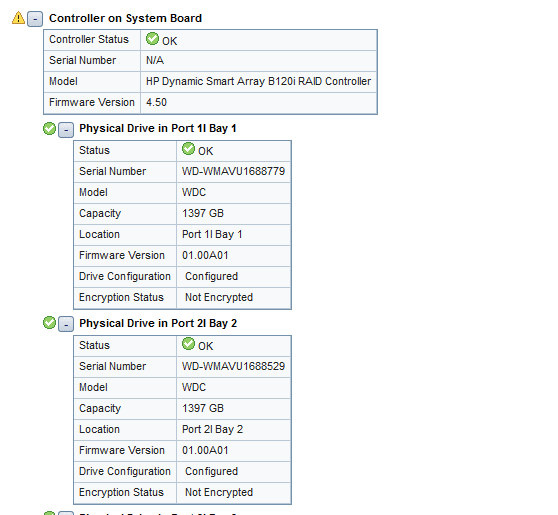558x515 pixels.
Task: Click the Port 1I Bay 1 location value
Action: (212, 235)
